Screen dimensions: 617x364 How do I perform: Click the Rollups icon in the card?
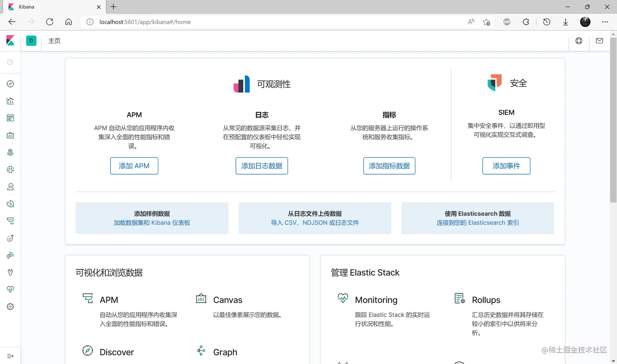(460, 298)
